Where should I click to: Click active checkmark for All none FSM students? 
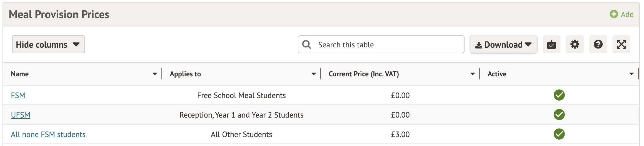[x=559, y=134]
